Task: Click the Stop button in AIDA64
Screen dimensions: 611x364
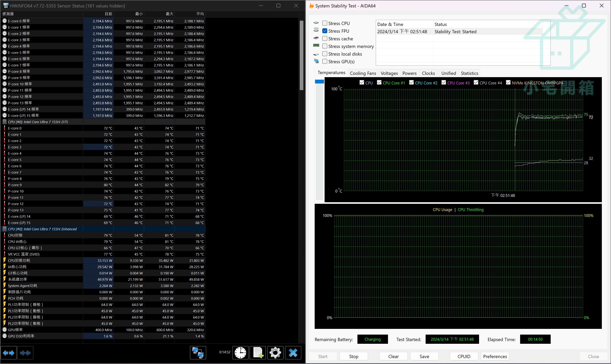Action: click(x=354, y=356)
